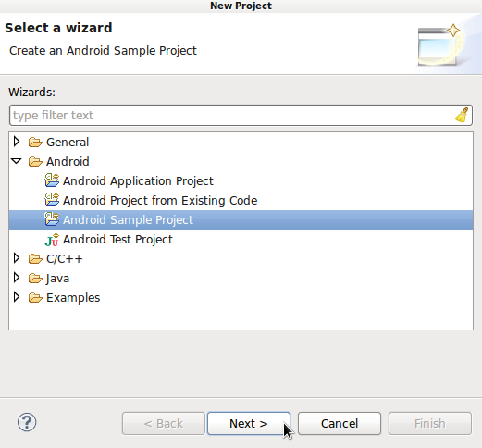
Task: Click the Android Sample Project wizard icon
Action: [x=52, y=219]
